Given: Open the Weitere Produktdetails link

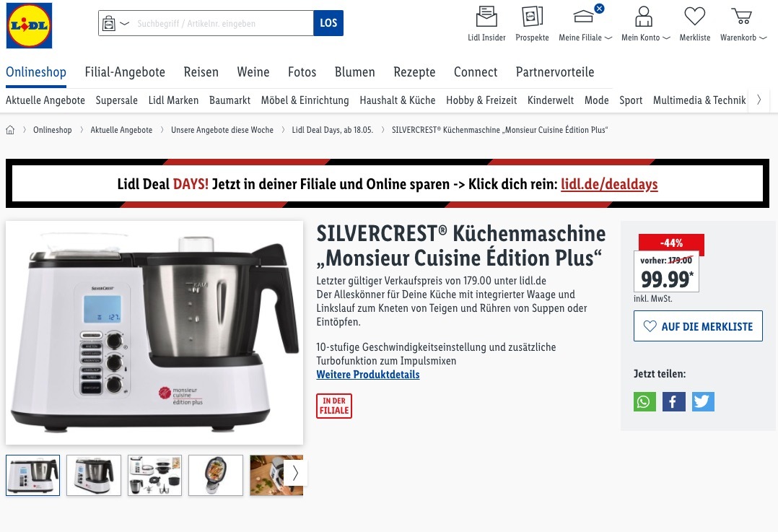Looking at the screenshot, I should (367, 375).
